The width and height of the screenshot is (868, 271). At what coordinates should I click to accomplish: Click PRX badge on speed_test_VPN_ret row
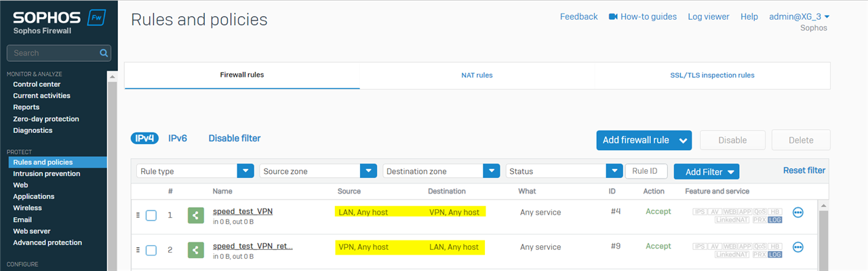tap(759, 255)
